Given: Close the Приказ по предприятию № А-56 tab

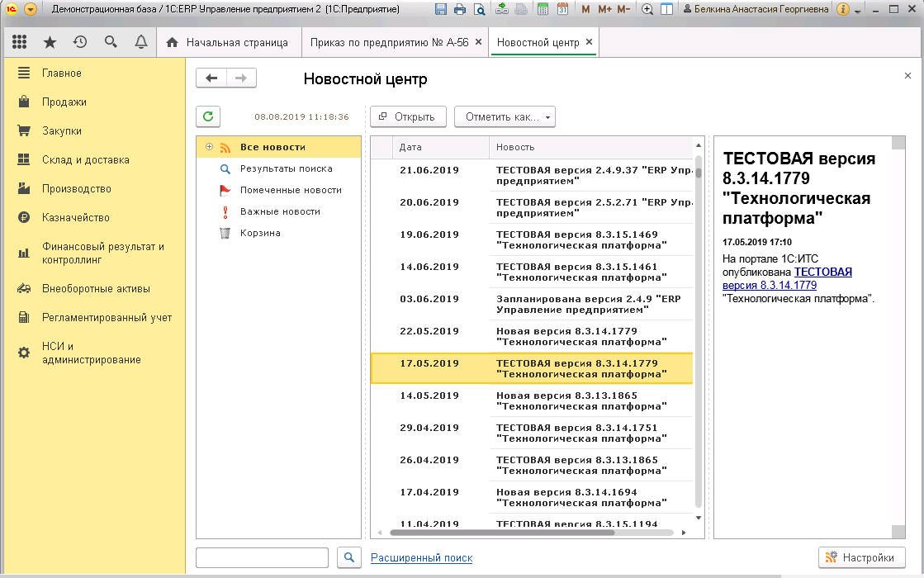Looking at the screenshot, I should pyautogui.click(x=478, y=42).
